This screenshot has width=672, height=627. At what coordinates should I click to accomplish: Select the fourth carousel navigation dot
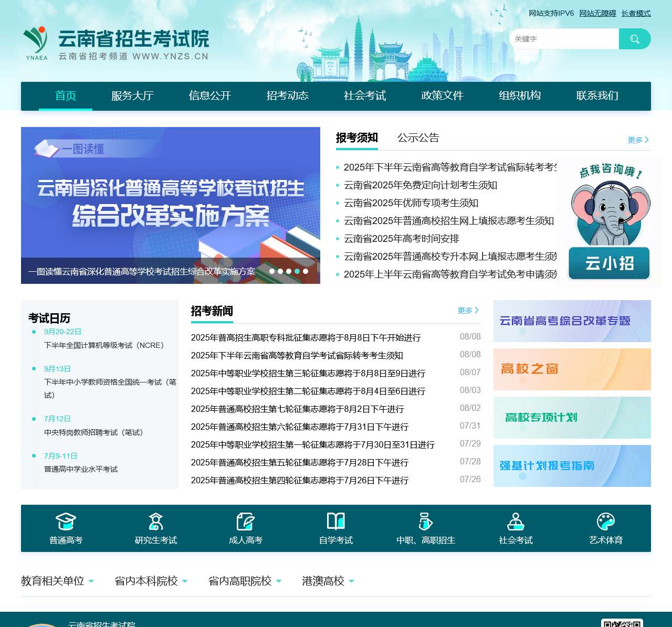297,271
